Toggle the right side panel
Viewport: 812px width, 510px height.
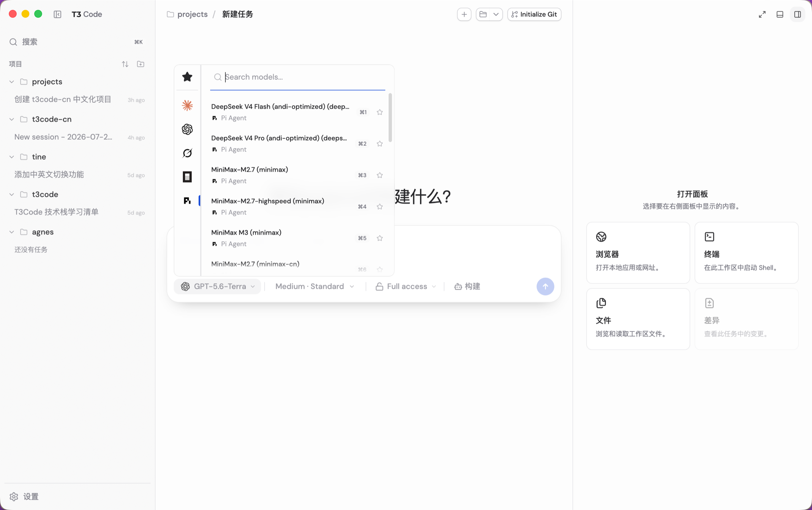tap(797, 14)
